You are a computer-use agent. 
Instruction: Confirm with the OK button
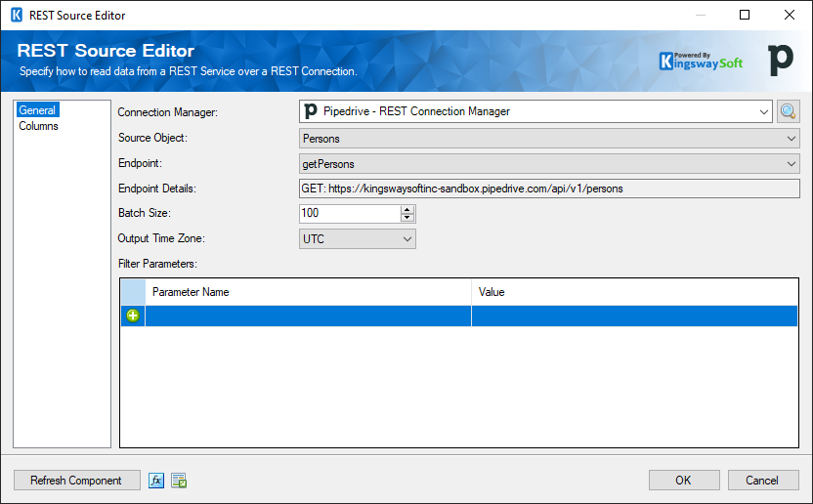pyautogui.click(x=684, y=481)
